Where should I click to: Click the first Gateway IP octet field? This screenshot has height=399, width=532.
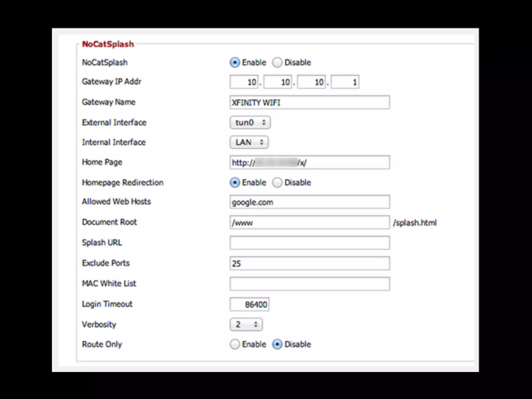pos(244,82)
